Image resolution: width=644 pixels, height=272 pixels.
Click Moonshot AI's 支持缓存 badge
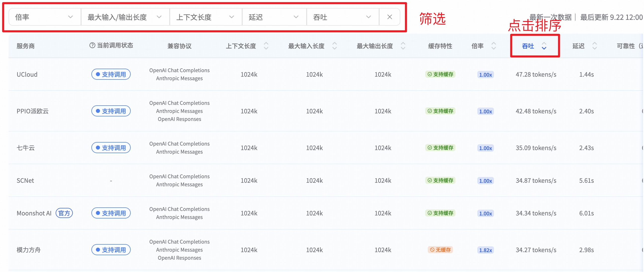click(x=440, y=213)
